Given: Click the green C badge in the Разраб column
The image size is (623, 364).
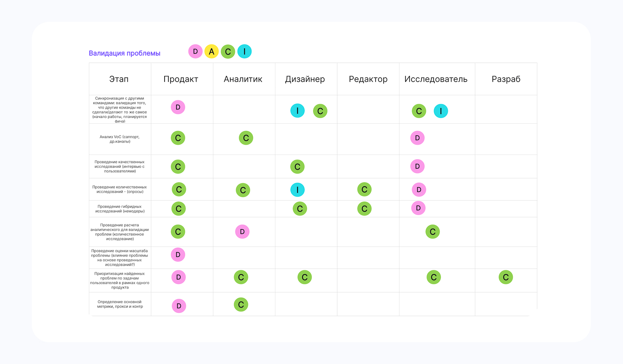Looking at the screenshot, I should [x=506, y=277].
